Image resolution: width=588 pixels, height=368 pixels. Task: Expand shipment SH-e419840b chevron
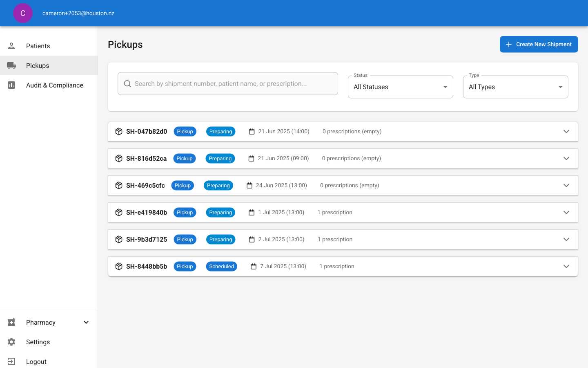pyautogui.click(x=566, y=212)
